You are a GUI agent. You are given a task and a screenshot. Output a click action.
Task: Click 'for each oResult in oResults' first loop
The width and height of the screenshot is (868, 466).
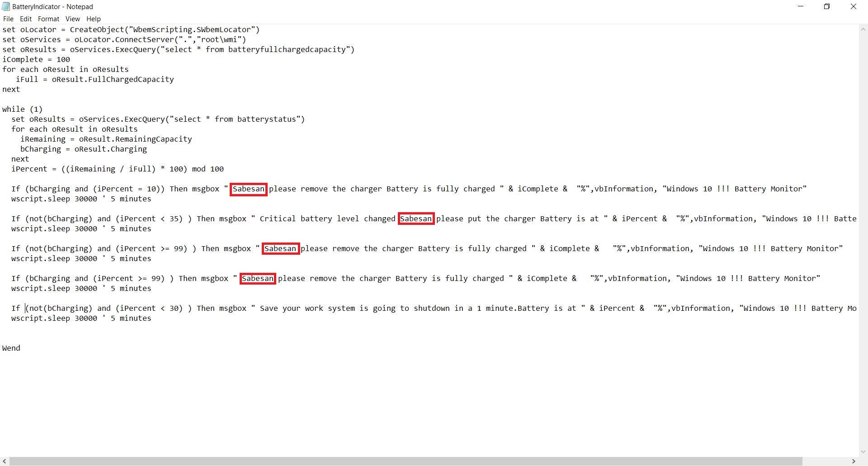66,70
